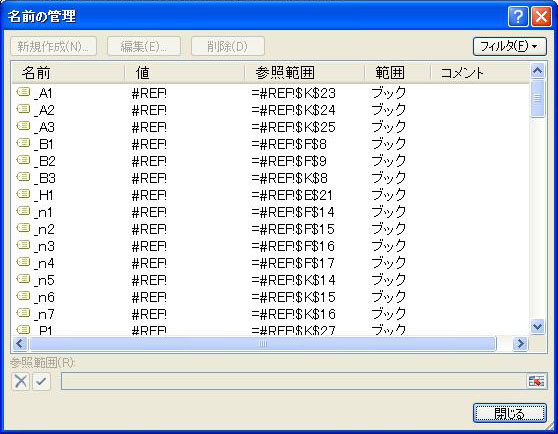Click the ブック scope in row _n5
The height and width of the screenshot is (434, 558).
(x=389, y=280)
